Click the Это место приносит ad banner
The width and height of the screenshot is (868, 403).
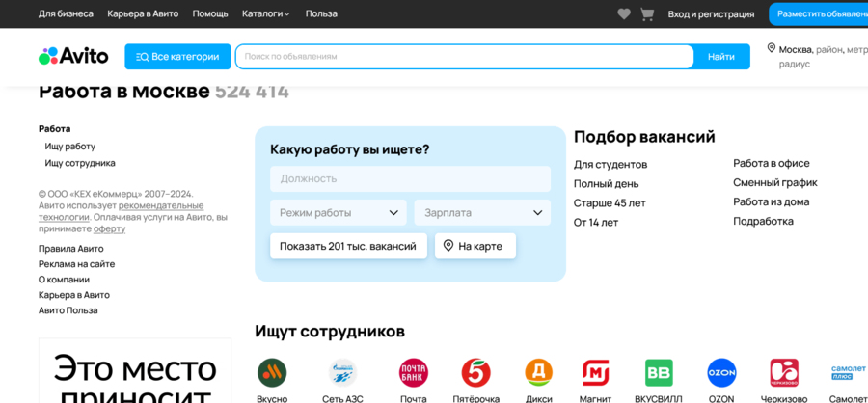click(x=135, y=371)
